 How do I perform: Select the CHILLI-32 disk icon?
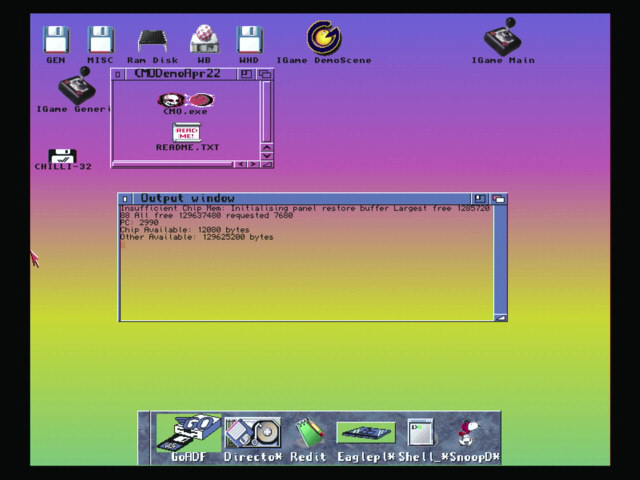click(x=62, y=156)
